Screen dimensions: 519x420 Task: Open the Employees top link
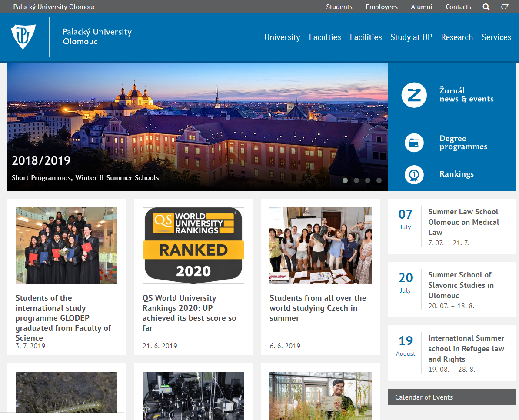381,7
